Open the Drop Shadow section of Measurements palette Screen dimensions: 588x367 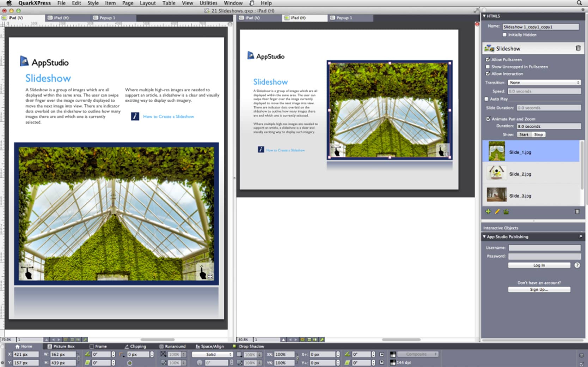[x=249, y=346]
